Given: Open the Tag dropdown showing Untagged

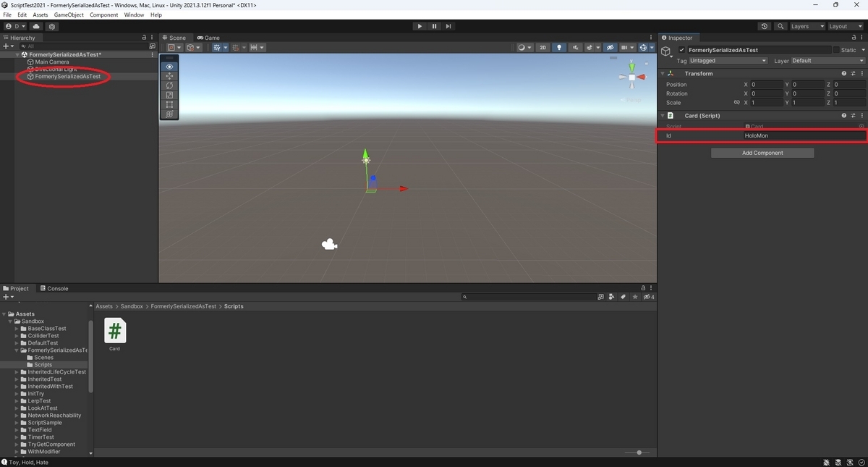Looking at the screenshot, I should pyautogui.click(x=727, y=61).
